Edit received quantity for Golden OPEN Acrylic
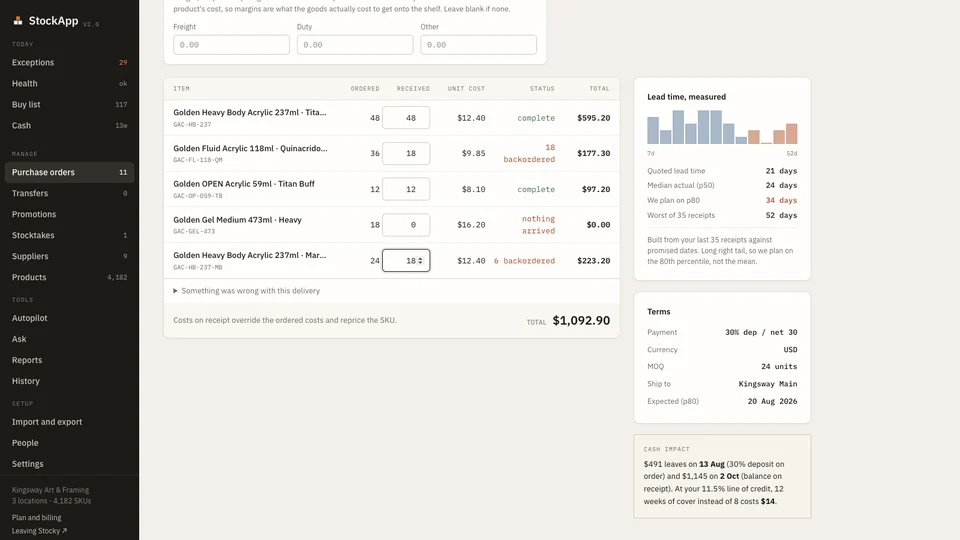 coord(406,189)
